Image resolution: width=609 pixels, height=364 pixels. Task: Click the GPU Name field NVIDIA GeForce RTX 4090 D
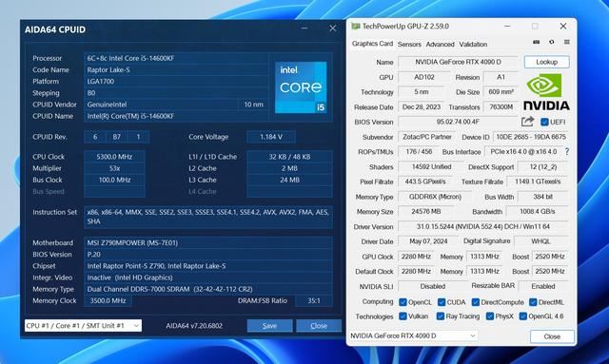(458, 62)
